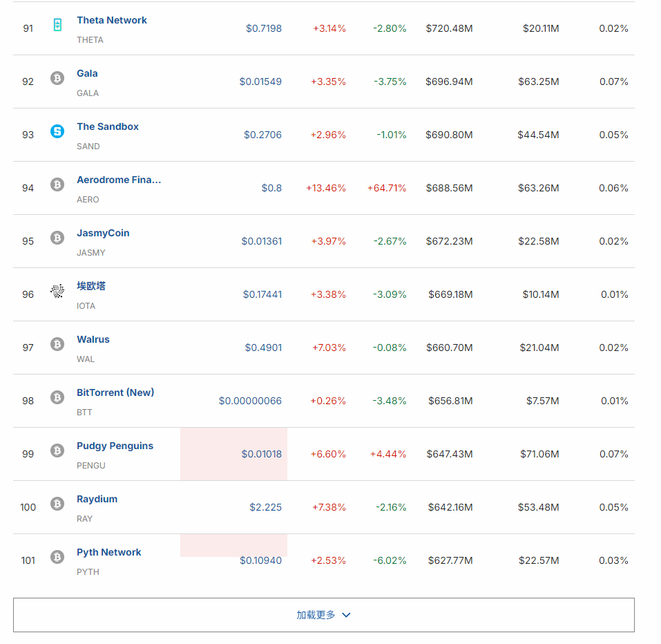This screenshot has width=661, height=644.
Task: Click Gala price $0.01549
Action: coord(260,82)
